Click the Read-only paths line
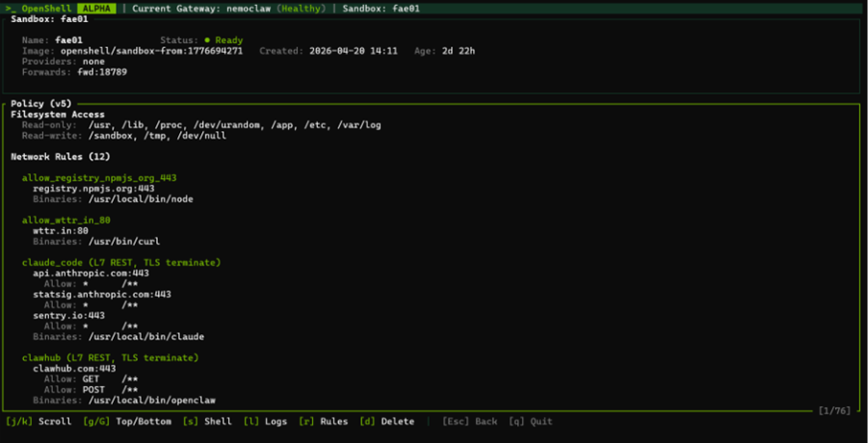The width and height of the screenshot is (868, 443). click(x=201, y=125)
